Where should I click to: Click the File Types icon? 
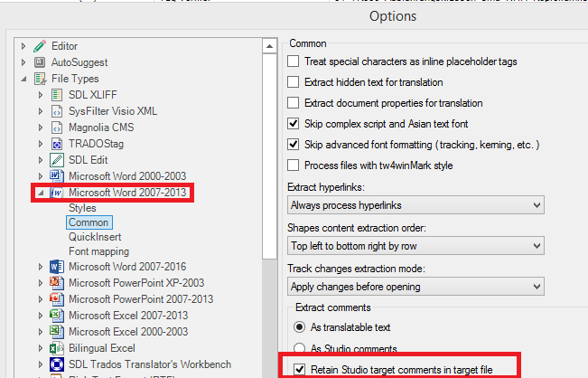pyautogui.click(x=40, y=79)
